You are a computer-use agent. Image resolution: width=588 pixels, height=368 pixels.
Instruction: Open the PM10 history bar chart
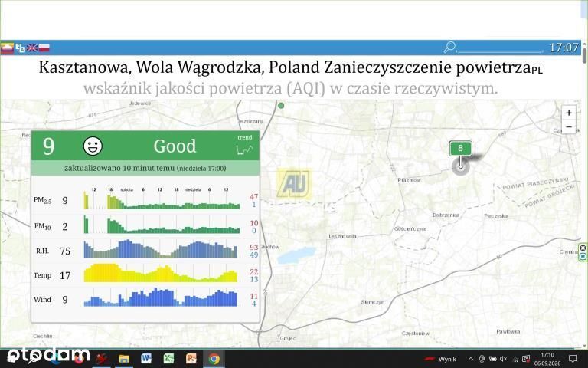tap(162, 224)
